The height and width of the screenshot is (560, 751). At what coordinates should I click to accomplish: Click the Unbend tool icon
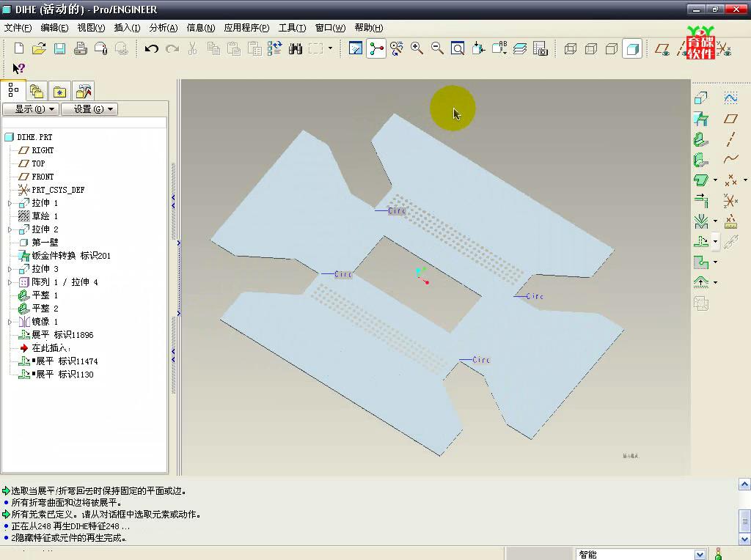pos(700,241)
